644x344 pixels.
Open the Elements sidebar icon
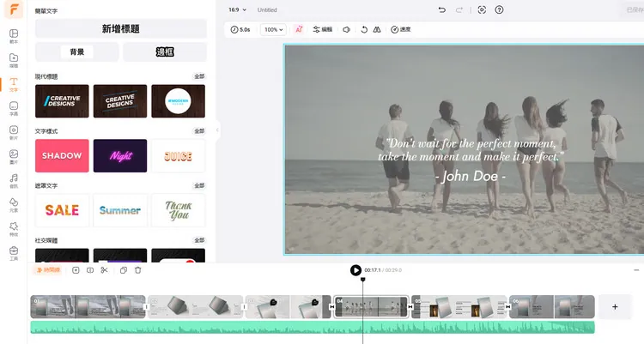click(14, 205)
